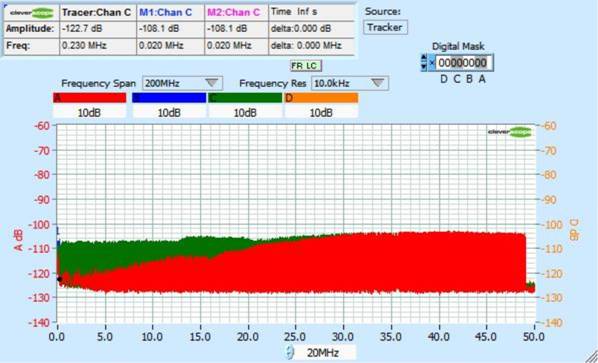Image resolution: width=598 pixels, height=363 pixels.
Task: Click the Digital Mask value field
Action: coord(464,63)
